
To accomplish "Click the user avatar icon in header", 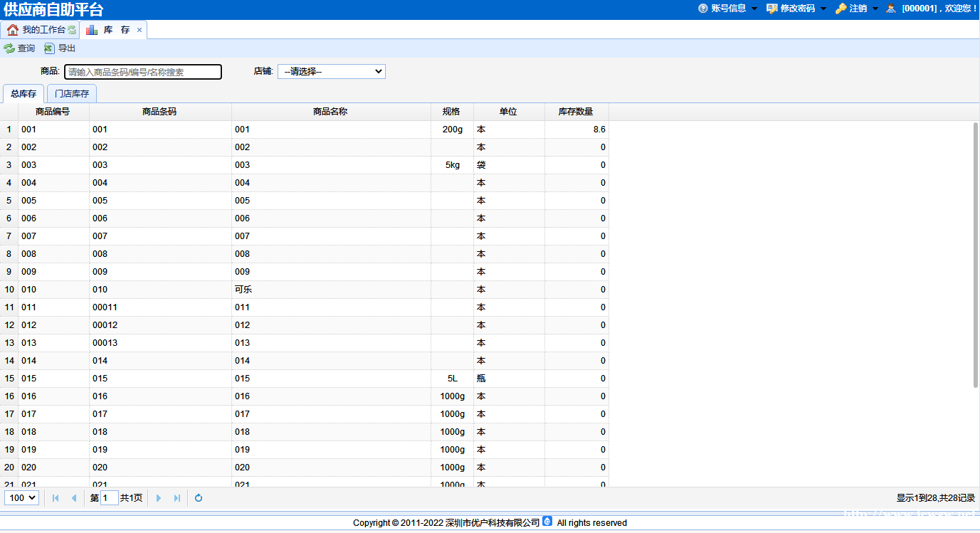I will coord(891,9).
